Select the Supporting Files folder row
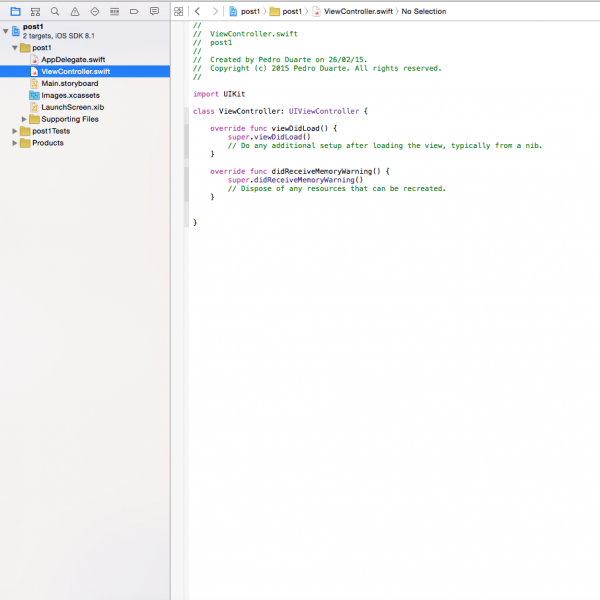Screen dimensions: 600x600 point(85,119)
